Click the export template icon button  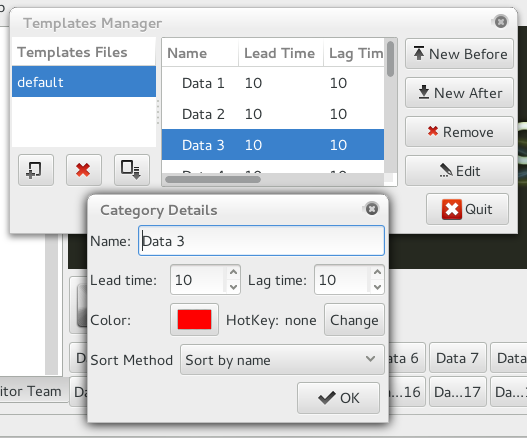coord(131,170)
